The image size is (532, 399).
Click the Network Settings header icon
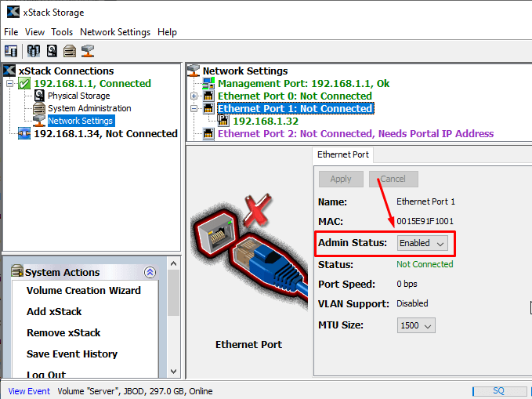coord(194,71)
